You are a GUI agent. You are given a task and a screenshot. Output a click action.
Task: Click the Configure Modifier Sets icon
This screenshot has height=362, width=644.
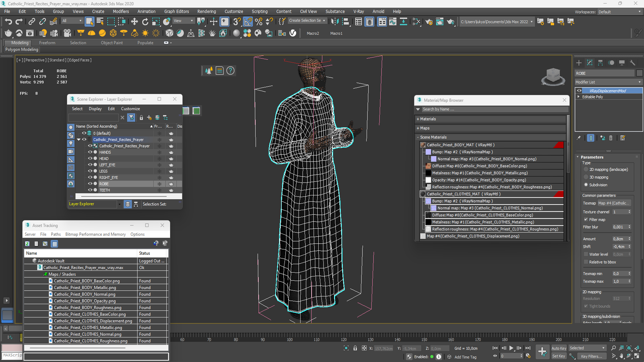[x=623, y=138]
